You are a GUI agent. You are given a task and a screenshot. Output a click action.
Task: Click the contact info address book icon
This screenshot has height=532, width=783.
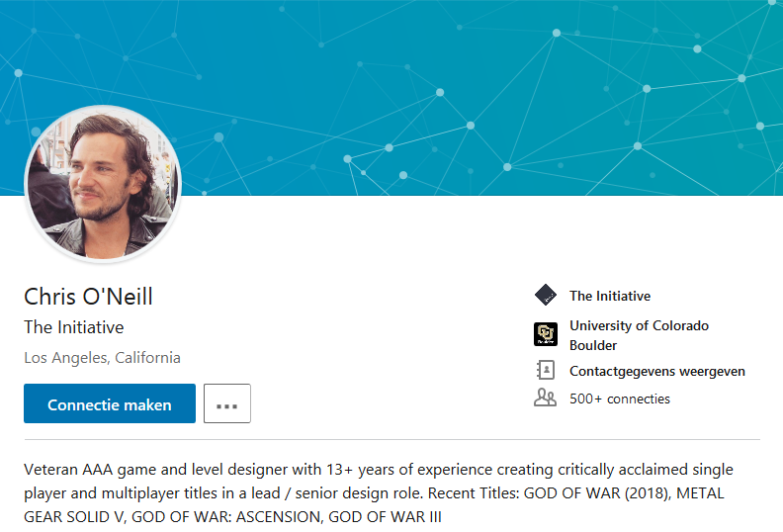546,370
